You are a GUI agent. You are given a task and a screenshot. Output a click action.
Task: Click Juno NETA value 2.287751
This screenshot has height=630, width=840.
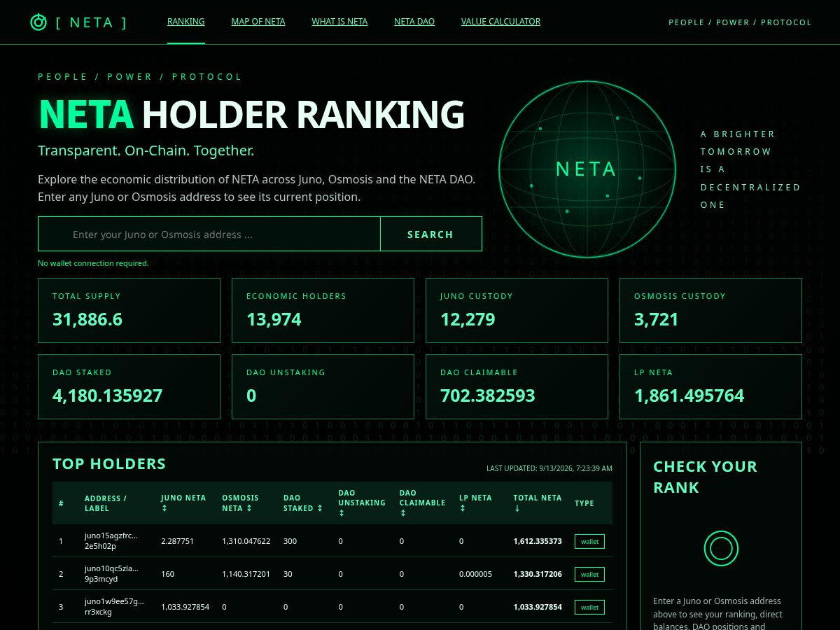tap(177, 541)
